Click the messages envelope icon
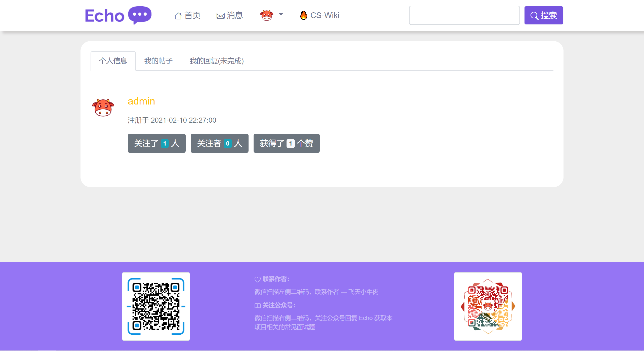Screen dimensions: 644x351 tap(220, 16)
